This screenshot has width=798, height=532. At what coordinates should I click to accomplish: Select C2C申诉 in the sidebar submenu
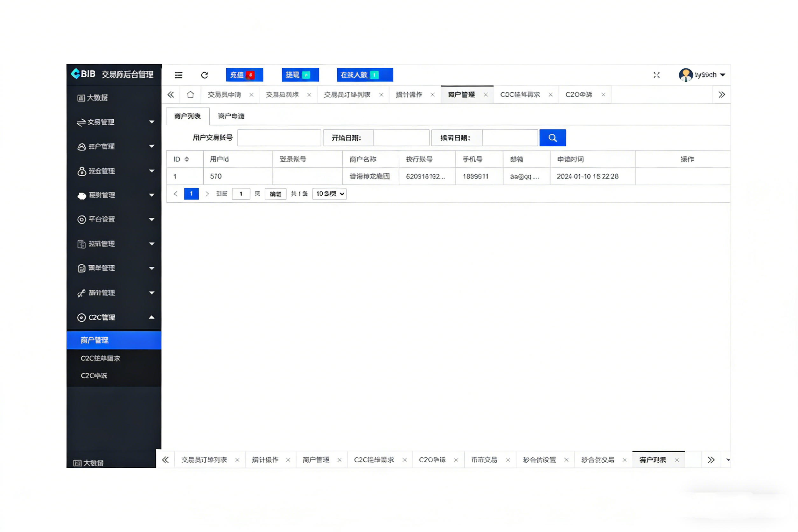(x=94, y=375)
